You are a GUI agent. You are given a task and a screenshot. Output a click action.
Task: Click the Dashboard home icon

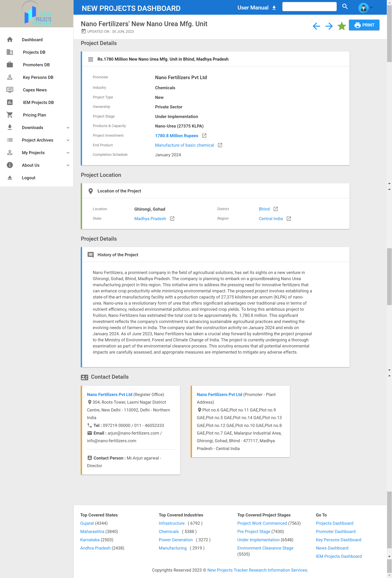pos(10,39)
